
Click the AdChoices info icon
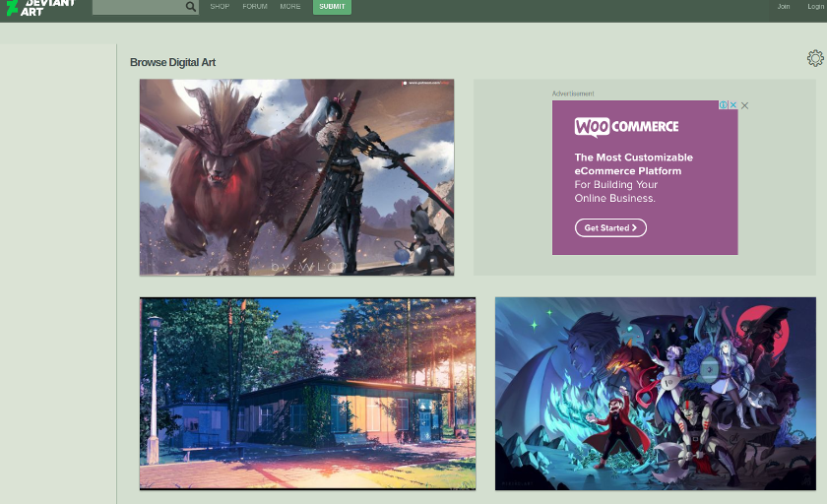(723, 105)
